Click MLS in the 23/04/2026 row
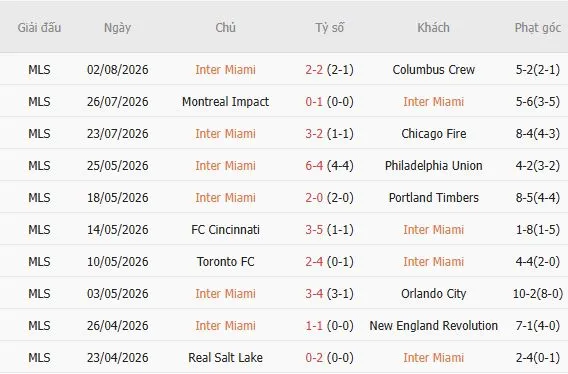The height and width of the screenshot is (374, 568). pyautogui.click(x=39, y=358)
